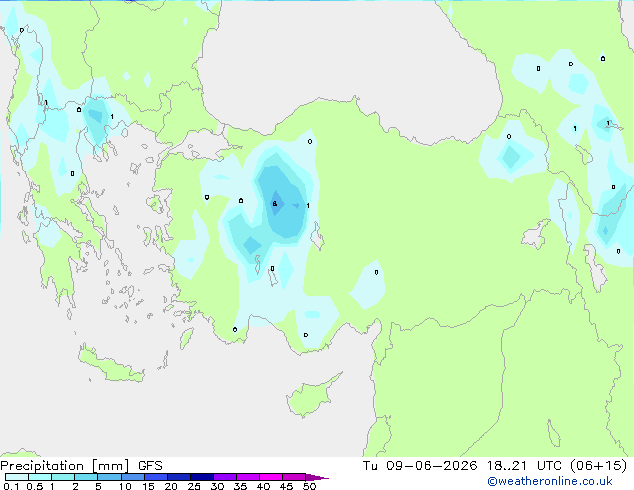Click the '0.1' legend scale label
The height and width of the screenshot is (490, 634).
pos(11,486)
